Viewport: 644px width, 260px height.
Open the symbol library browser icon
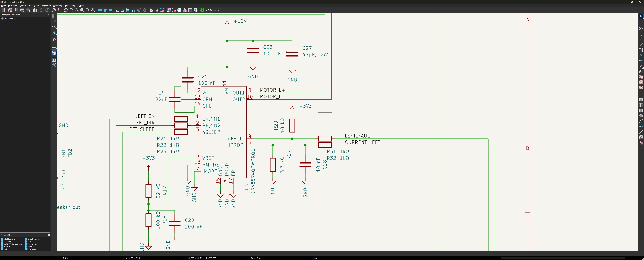(x=156, y=10)
